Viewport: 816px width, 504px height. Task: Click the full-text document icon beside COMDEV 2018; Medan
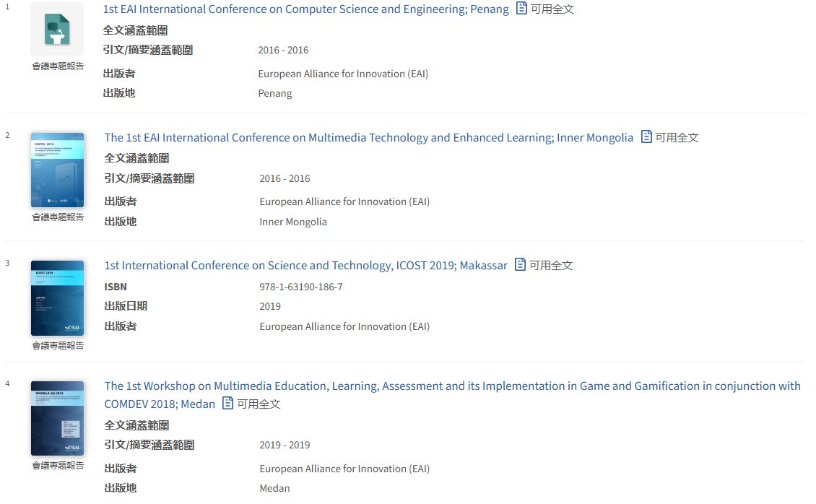[x=228, y=404]
